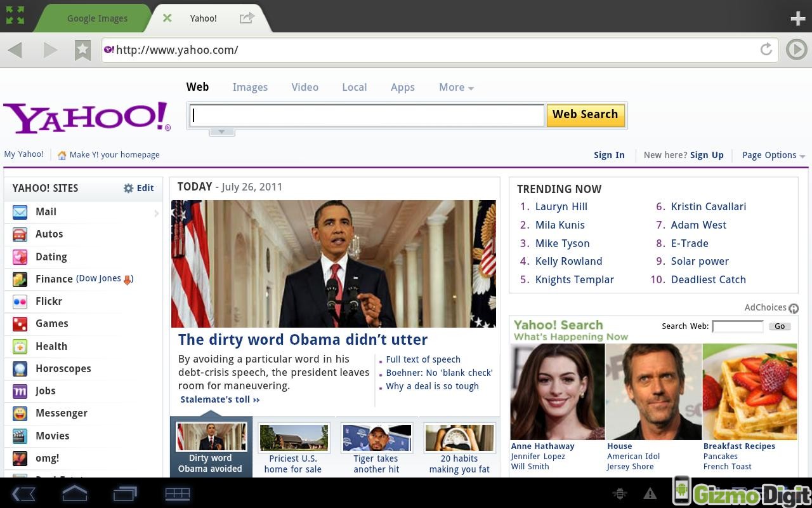The height and width of the screenshot is (508, 812).
Task: Tap the Android recent apps button
Action: [x=125, y=493]
